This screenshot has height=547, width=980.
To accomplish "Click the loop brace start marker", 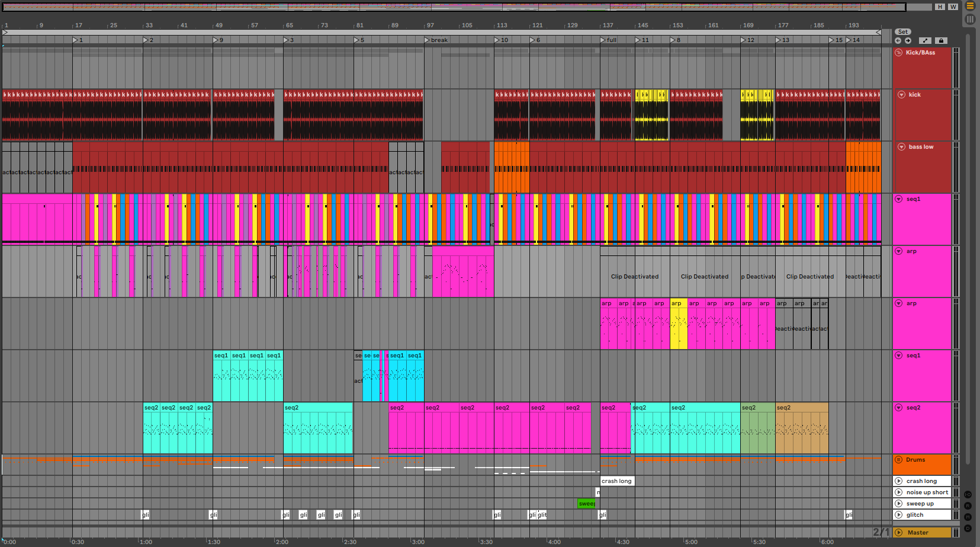I will coord(5,32).
